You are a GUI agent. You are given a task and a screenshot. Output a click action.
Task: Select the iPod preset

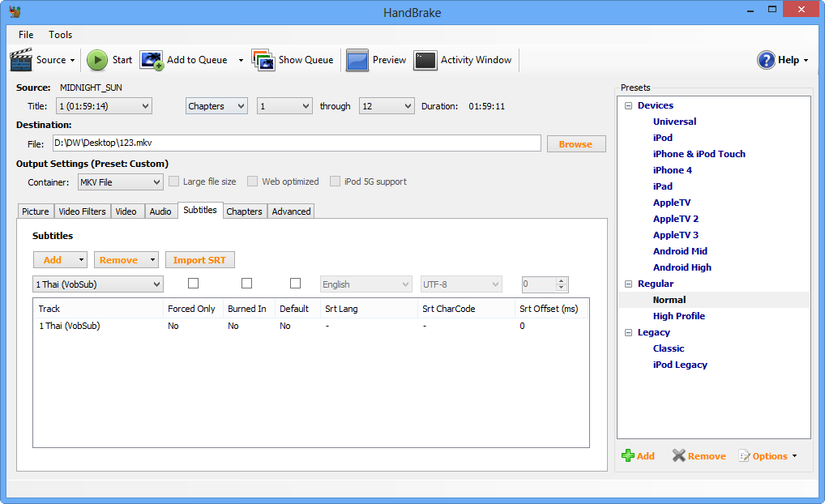click(x=662, y=138)
